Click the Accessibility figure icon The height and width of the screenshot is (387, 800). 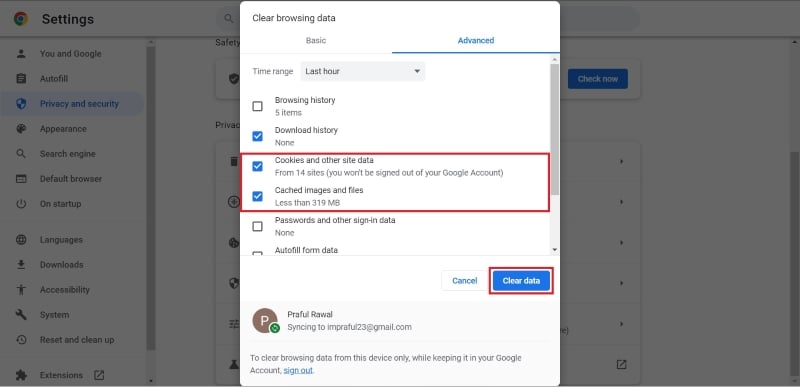click(x=21, y=290)
